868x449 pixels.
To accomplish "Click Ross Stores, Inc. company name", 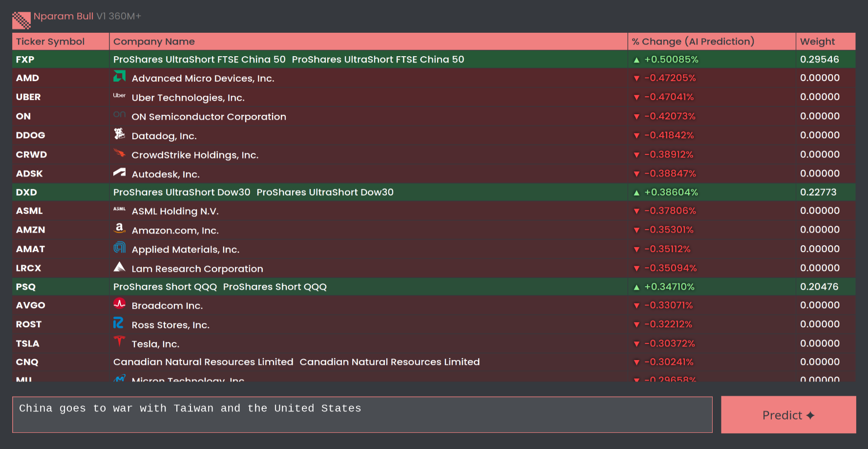I will point(170,325).
